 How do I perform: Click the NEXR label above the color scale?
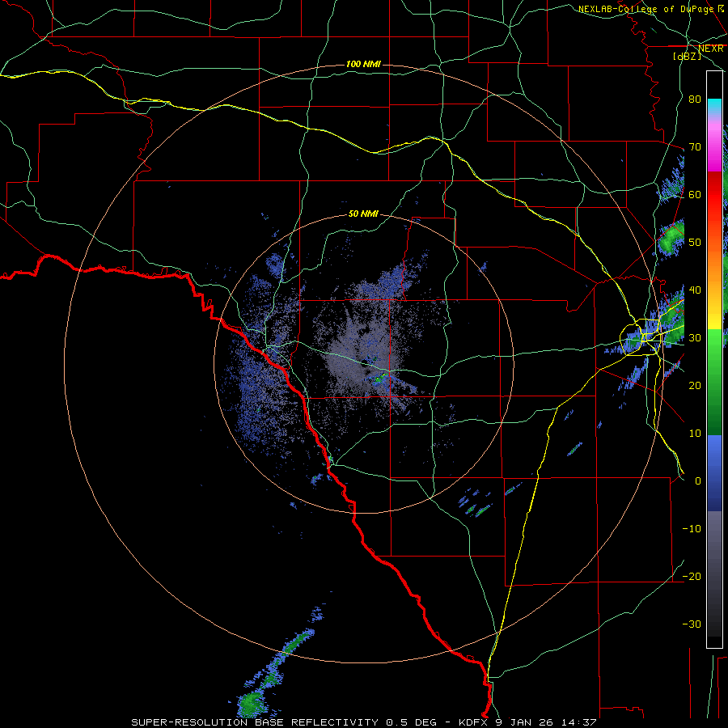(x=711, y=49)
